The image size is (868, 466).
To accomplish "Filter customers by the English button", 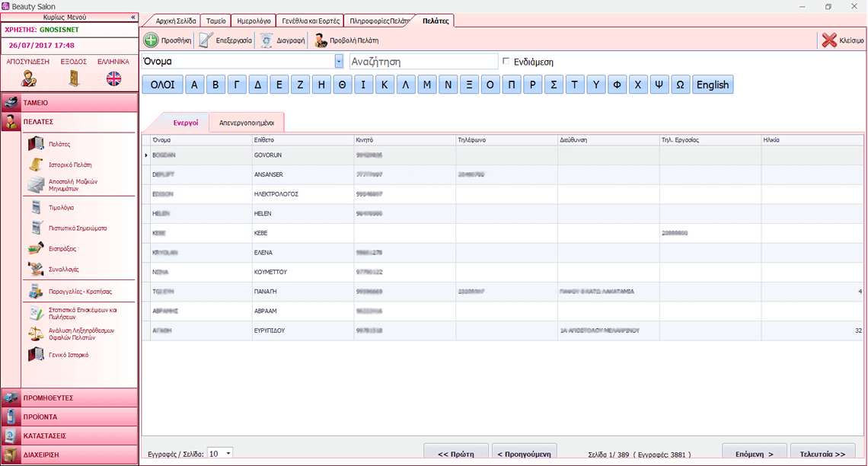I will coord(712,85).
